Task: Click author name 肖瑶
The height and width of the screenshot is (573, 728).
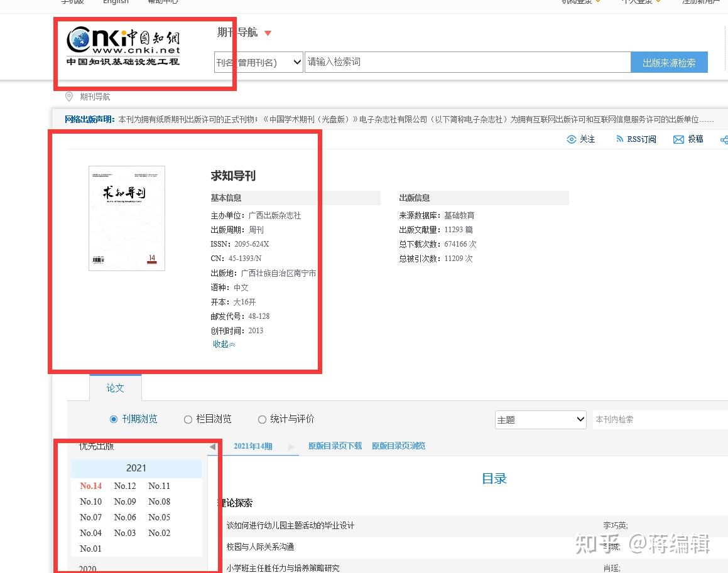Action: (x=612, y=568)
